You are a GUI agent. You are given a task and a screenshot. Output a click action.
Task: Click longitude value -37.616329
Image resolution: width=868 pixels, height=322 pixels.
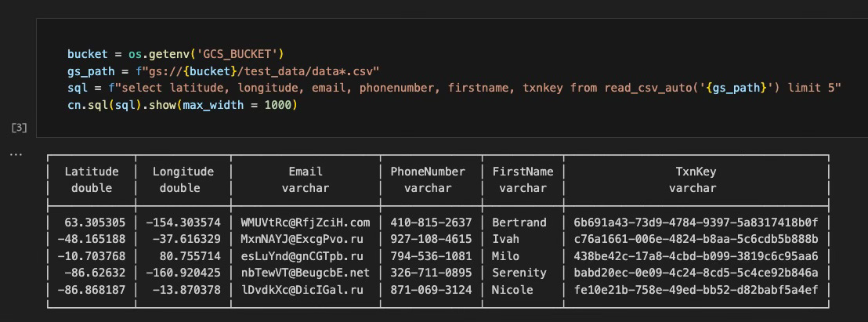coord(186,239)
